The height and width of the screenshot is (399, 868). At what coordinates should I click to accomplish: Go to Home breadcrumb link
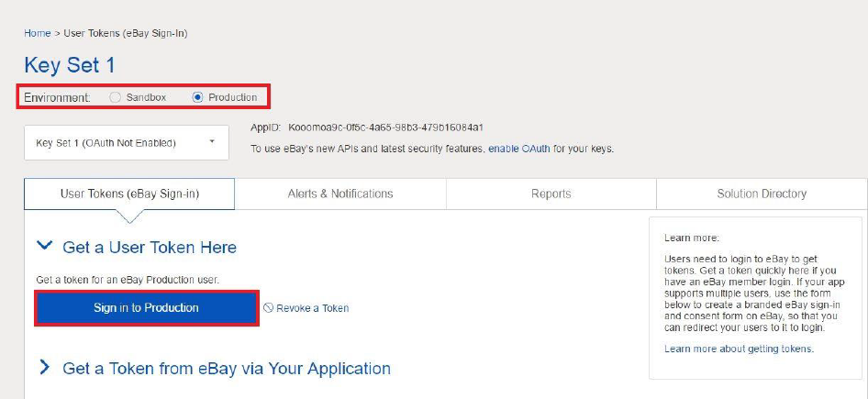tap(38, 33)
